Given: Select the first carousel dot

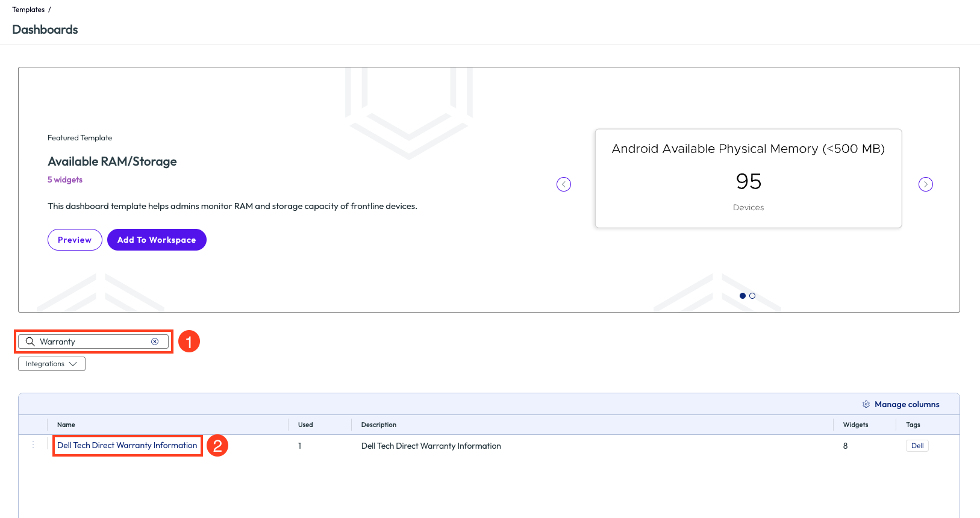Looking at the screenshot, I should click(x=743, y=296).
